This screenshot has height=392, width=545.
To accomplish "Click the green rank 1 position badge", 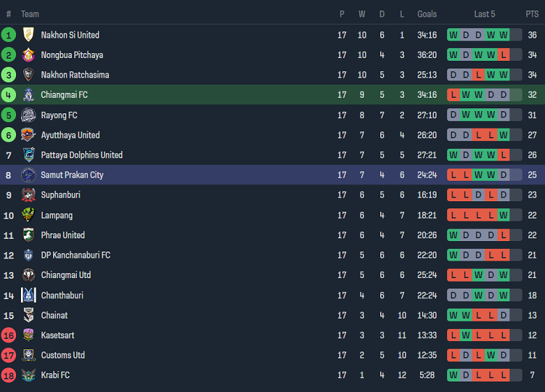I will pos(9,35).
